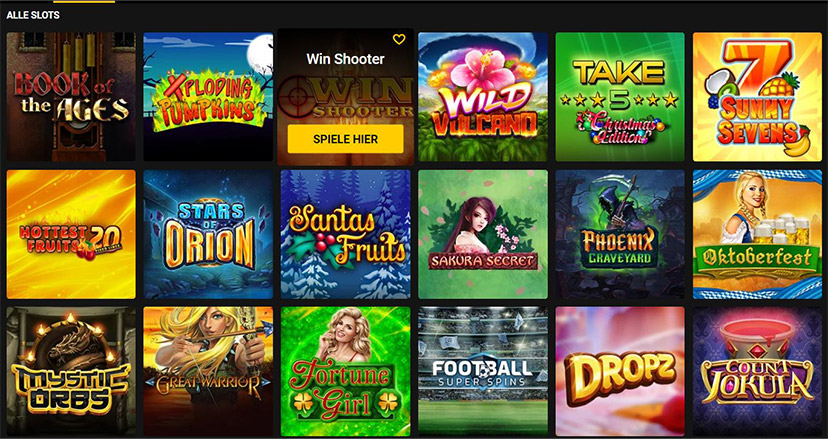Image resolution: width=828 pixels, height=439 pixels.
Task: Choose the Sunny Sevens slot
Action: 757,97
